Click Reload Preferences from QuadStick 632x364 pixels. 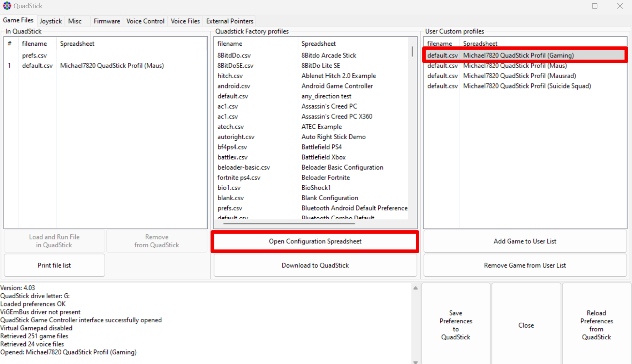(x=597, y=325)
